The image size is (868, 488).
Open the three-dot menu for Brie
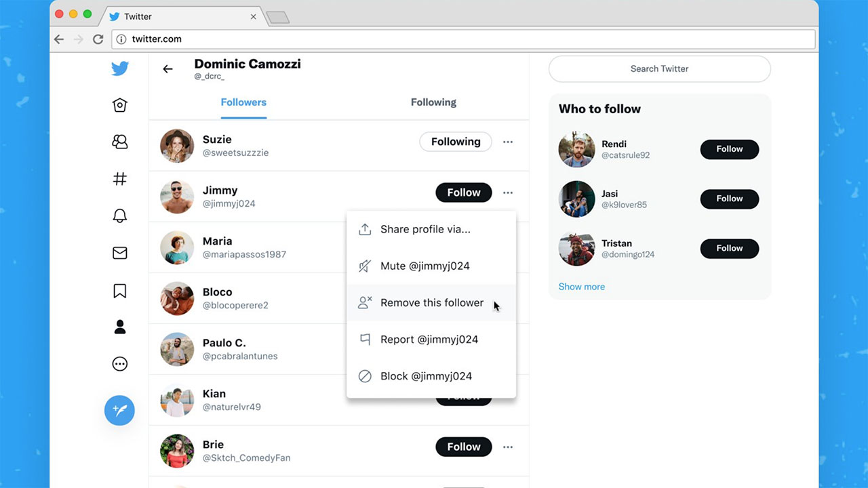point(508,447)
